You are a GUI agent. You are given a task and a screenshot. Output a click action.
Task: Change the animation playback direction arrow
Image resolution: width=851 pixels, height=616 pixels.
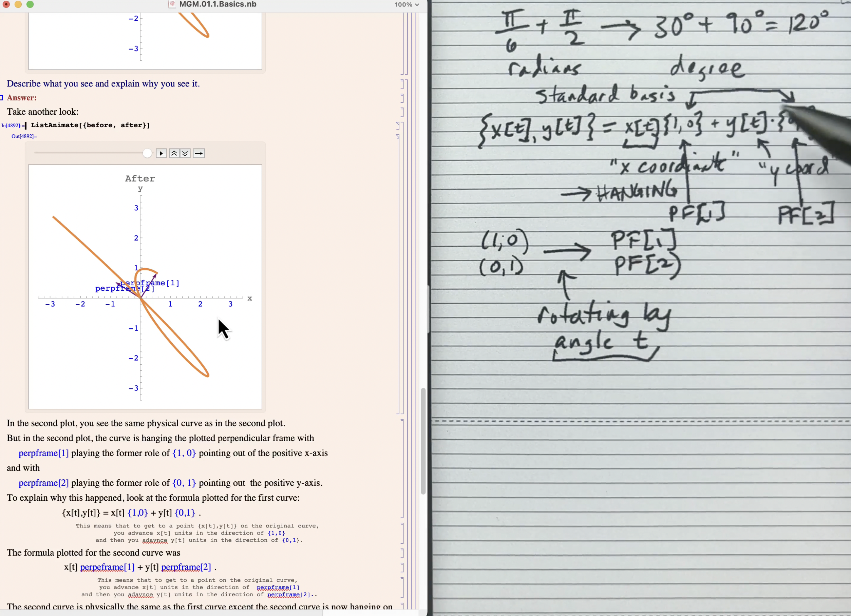198,153
